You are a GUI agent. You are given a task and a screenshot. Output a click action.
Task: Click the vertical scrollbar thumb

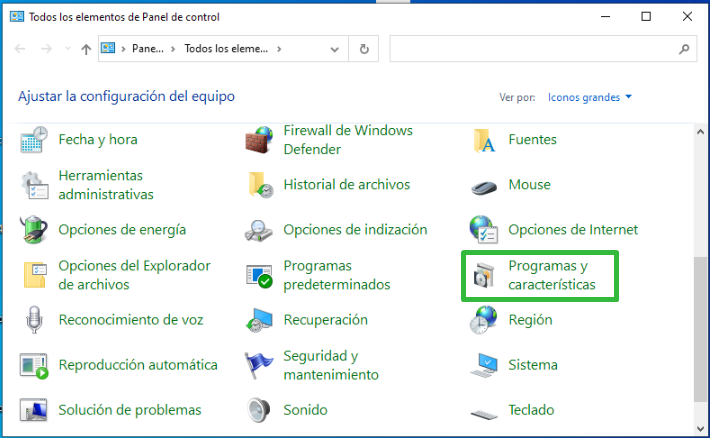(x=700, y=329)
